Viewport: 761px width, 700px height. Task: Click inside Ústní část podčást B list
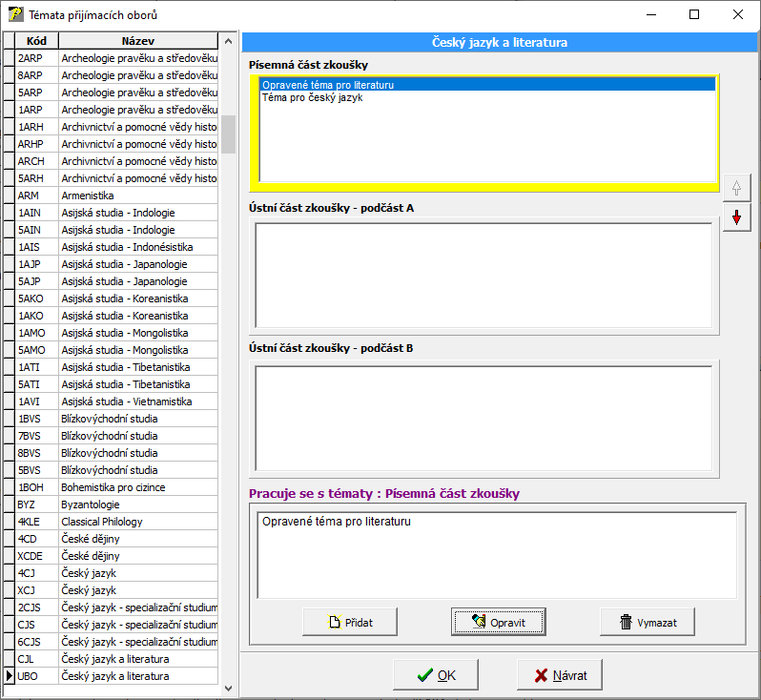click(483, 418)
